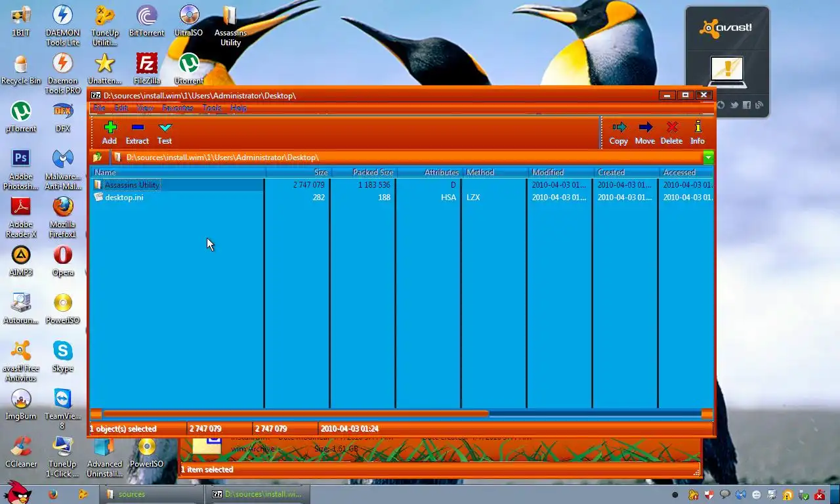Sort by the Packed Size column header
This screenshot has width=840, height=504.
point(364,172)
